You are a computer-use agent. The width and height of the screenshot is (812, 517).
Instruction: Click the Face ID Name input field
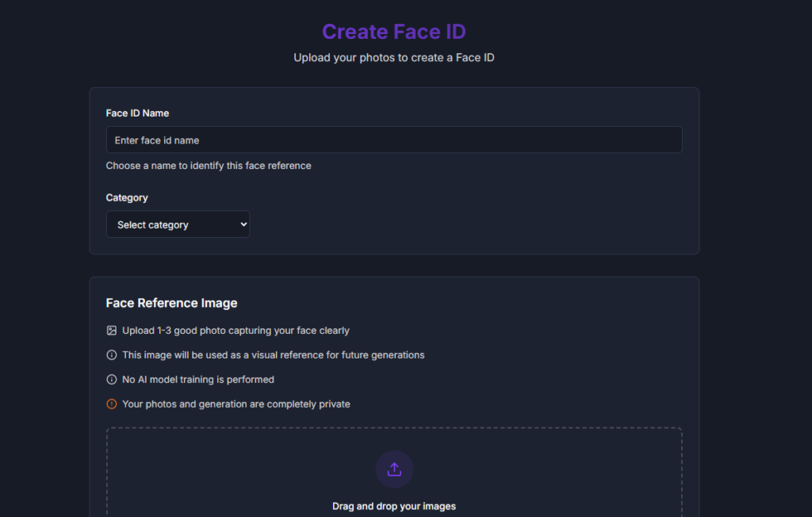tap(394, 140)
